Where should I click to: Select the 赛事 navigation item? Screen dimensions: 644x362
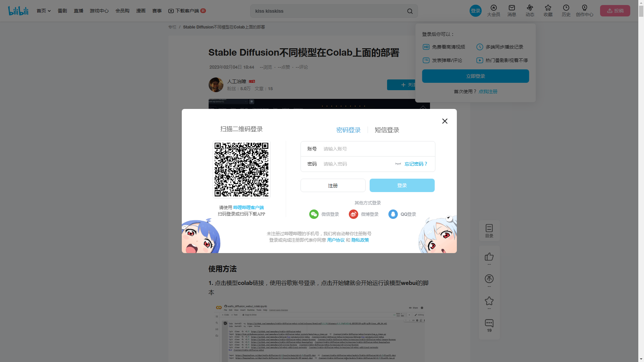[x=157, y=11]
